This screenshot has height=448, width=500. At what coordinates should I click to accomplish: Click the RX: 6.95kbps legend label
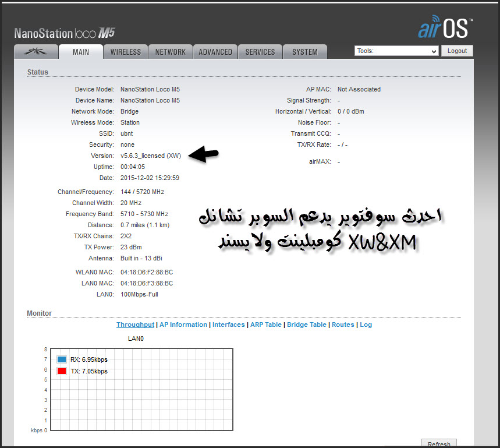89,359
